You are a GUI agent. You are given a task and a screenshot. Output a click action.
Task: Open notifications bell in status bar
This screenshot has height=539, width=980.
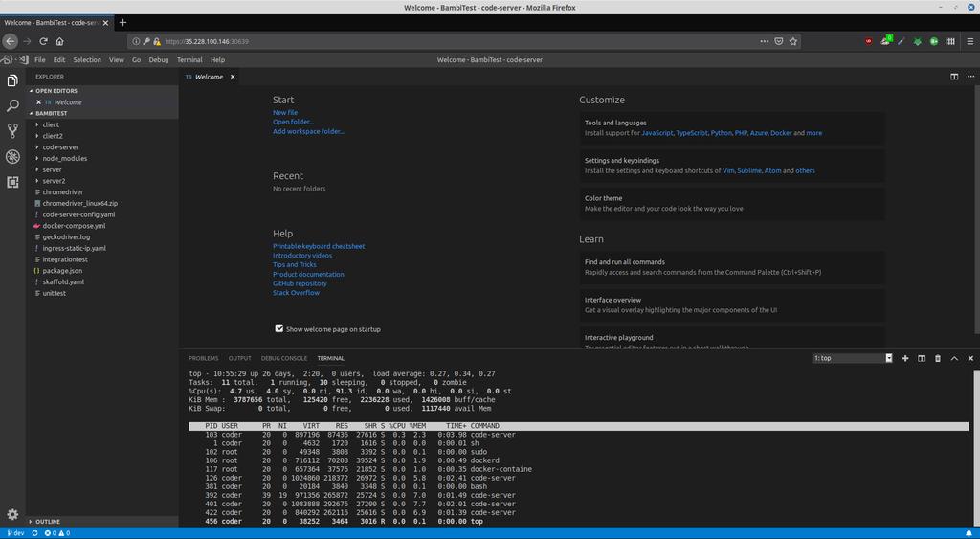(969, 533)
